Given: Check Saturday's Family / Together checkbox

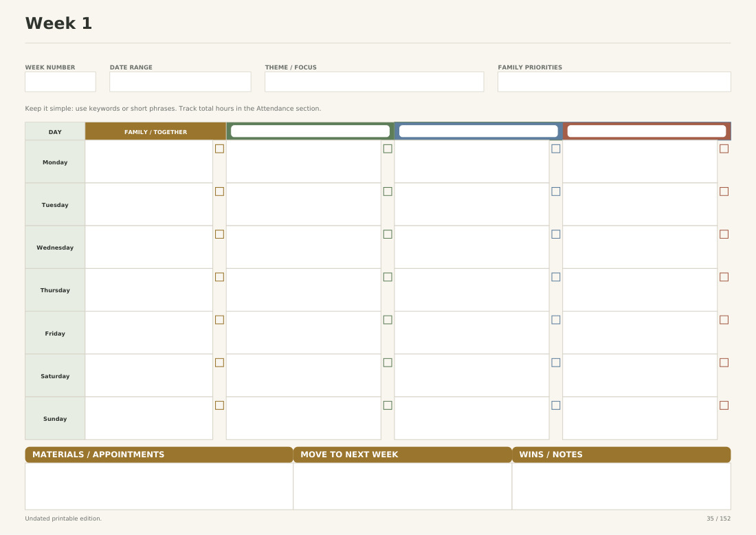Looking at the screenshot, I should pos(219,362).
